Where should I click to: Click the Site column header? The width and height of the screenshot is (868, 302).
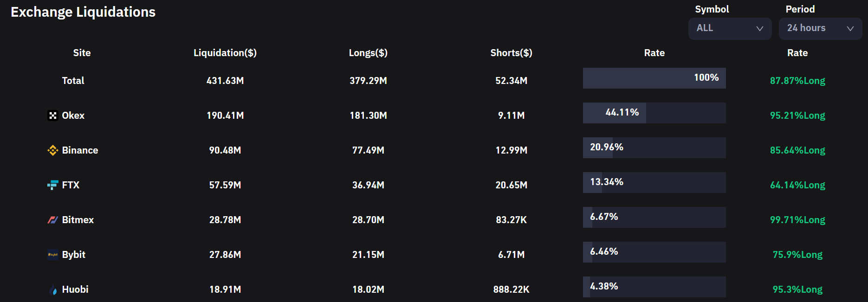tap(82, 53)
